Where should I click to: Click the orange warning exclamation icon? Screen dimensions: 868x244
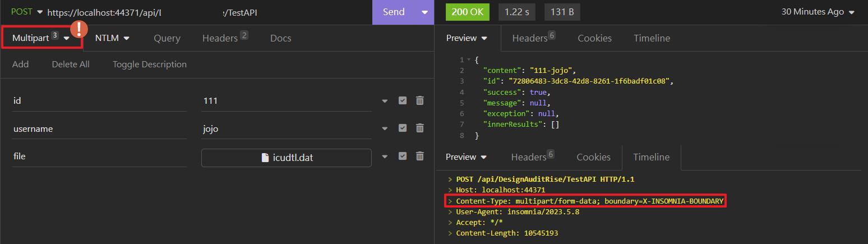[79, 29]
